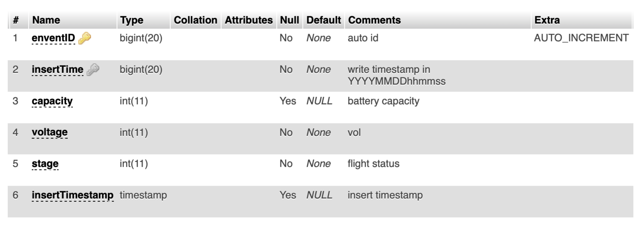This screenshot has width=644, height=229.
Task: Click the capacity column name
Action: tap(52, 101)
